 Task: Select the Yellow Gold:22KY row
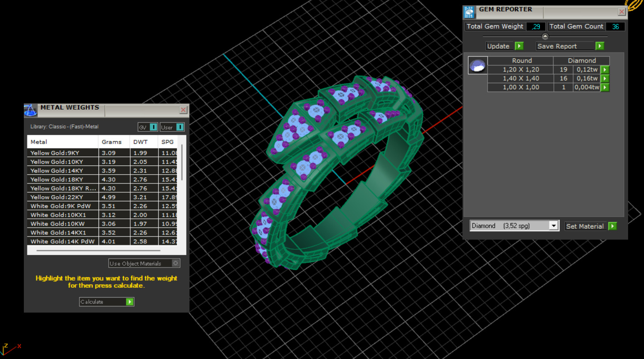coord(102,197)
